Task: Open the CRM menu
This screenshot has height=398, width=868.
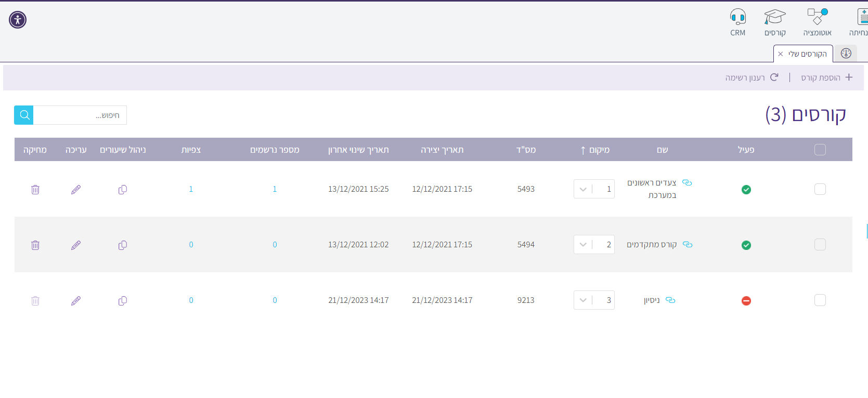Action: (737, 22)
